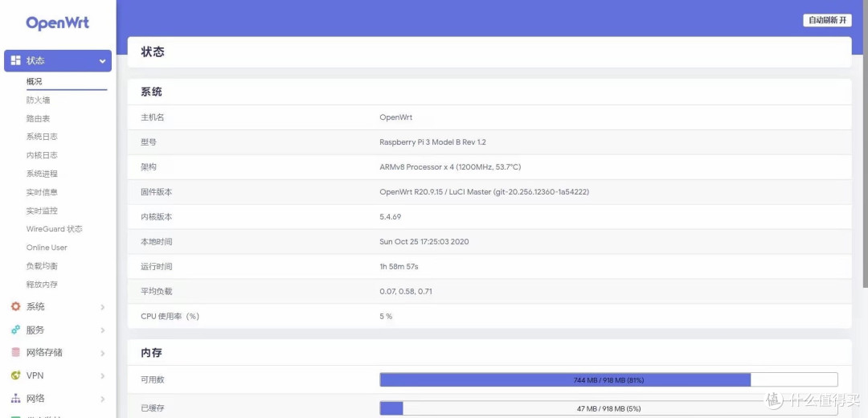This screenshot has width=868, height=418.
Task: Open the 防火墙 status page
Action: pyautogui.click(x=39, y=100)
